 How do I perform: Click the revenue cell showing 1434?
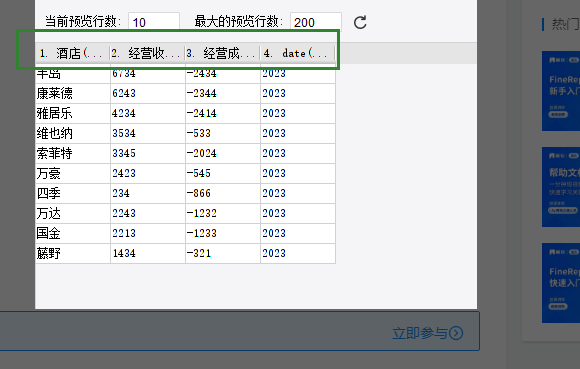pyautogui.click(x=148, y=253)
